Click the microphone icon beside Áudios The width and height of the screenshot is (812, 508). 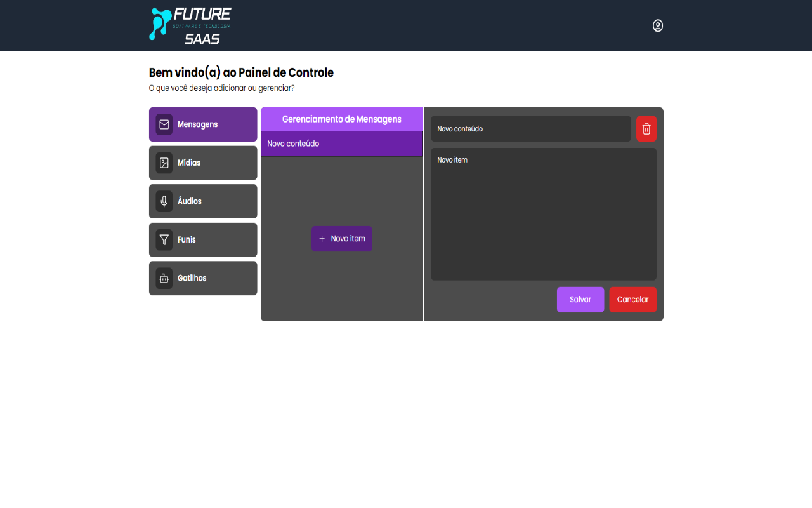coord(164,201)
